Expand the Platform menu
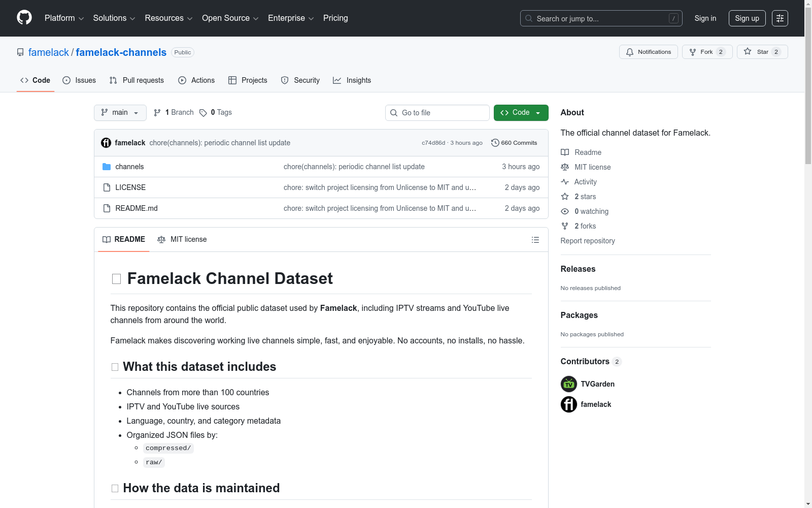Viewport: 812px width, 508px height. point(64,18)
